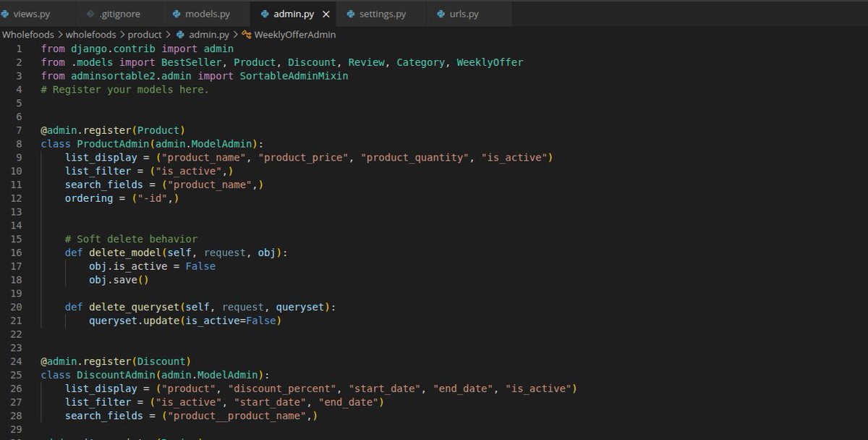Click on the ProductAdmin class name

[113, 143]
